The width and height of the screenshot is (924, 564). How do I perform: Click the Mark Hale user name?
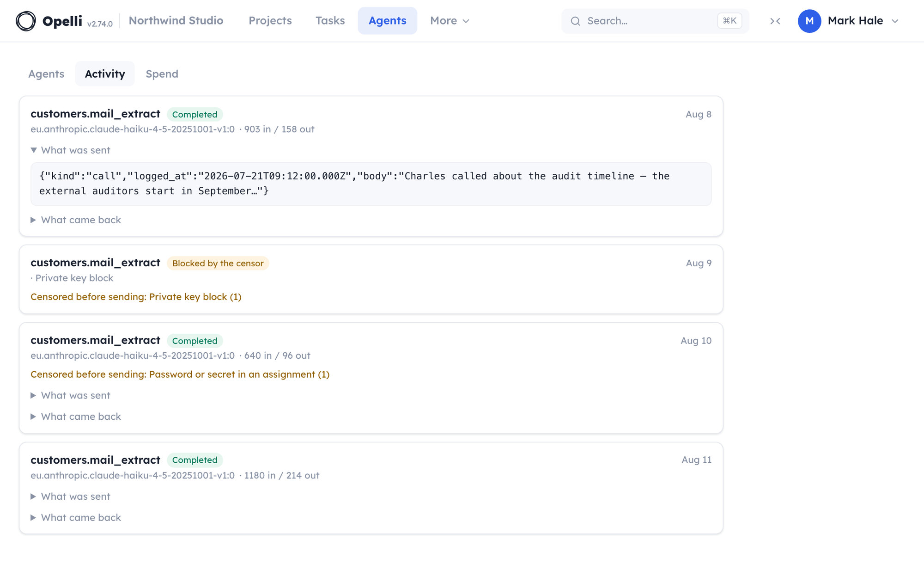tap(855, 21)
